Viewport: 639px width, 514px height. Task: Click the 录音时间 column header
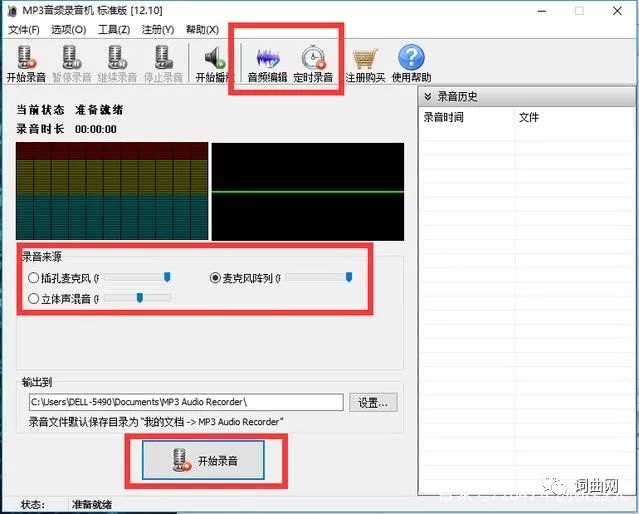click(443, 117)
